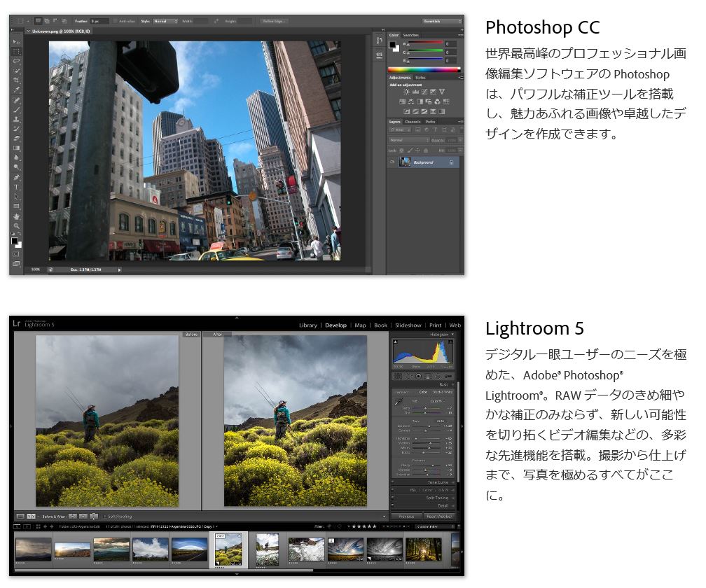Click the red channel R slider
The height and width of the screenshot is (588, 706).
[426, 42]
